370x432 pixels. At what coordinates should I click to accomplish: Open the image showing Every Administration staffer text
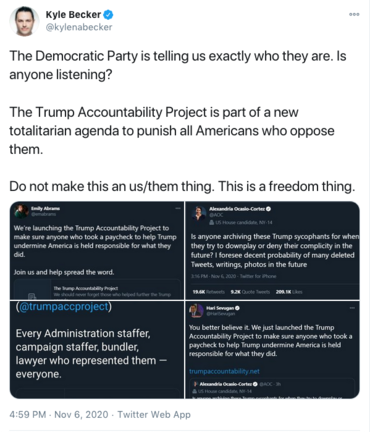point(97,350)
